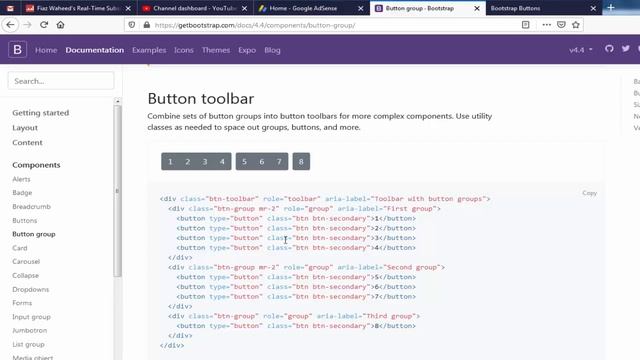The image size is (640, 360).
Task: Expand Getting started sidebar section
Action: tap(40, 113)
